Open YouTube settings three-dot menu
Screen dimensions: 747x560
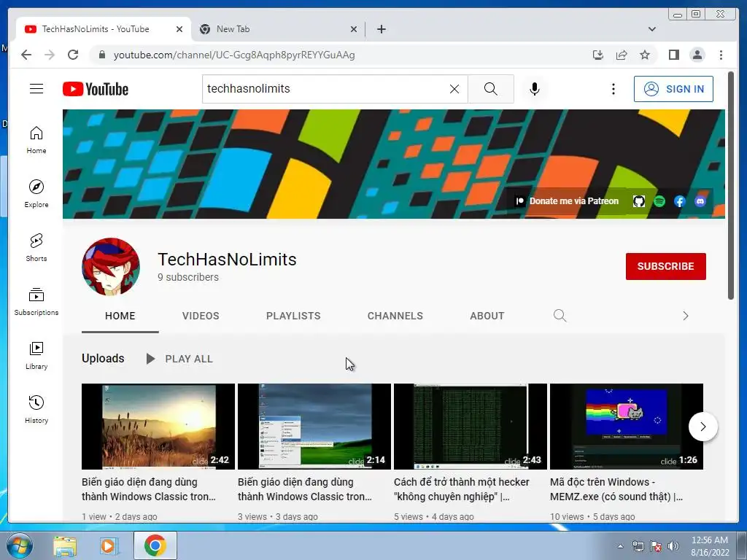613,89
